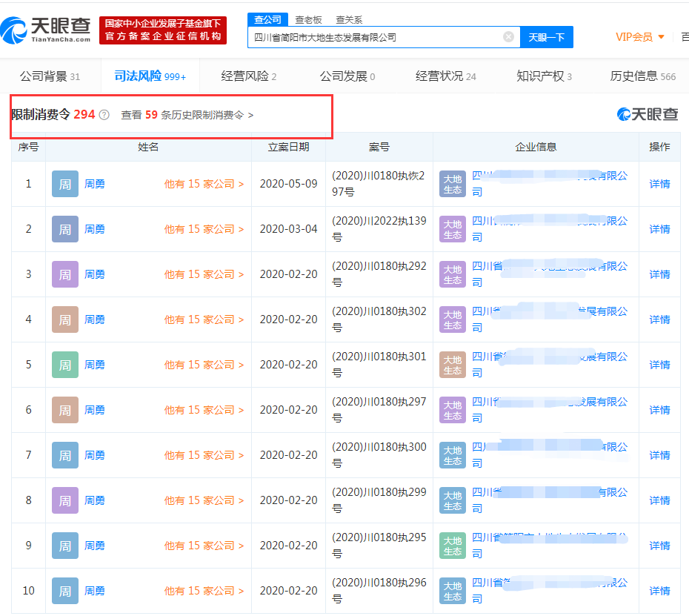Expand 他有 15 家公司 in row 7
This screenshot has height=616, width=689.
pyautogui.click(x=204, y=455)
